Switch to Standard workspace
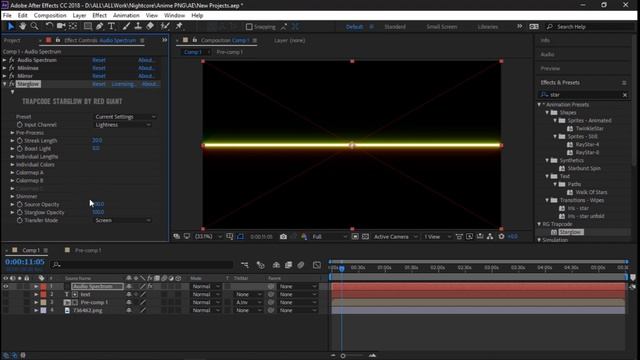Image resolution: width=640 pixels, height=360 pixels. coord(395,27)
